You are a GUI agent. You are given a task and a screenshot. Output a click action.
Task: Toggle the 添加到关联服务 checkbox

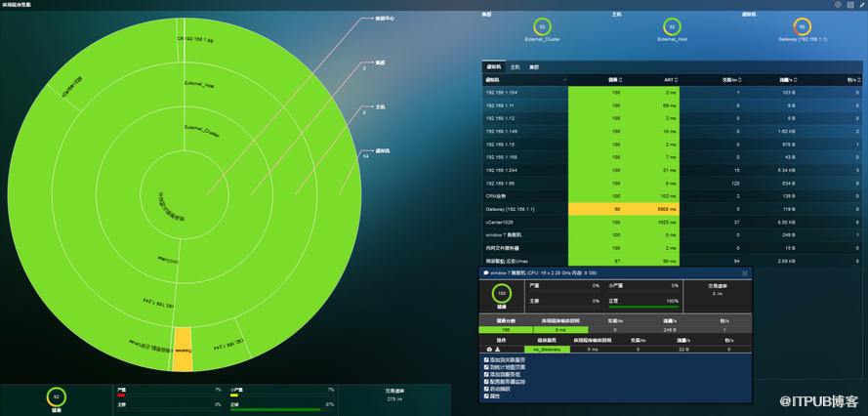pos(487,359)
